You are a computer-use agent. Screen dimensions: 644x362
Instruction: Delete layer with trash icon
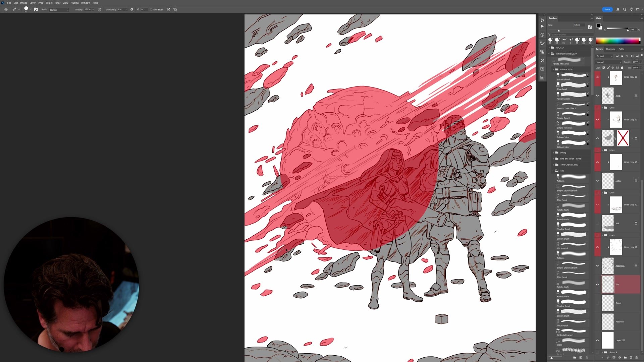pyautogui.click(x=637, y=358)
